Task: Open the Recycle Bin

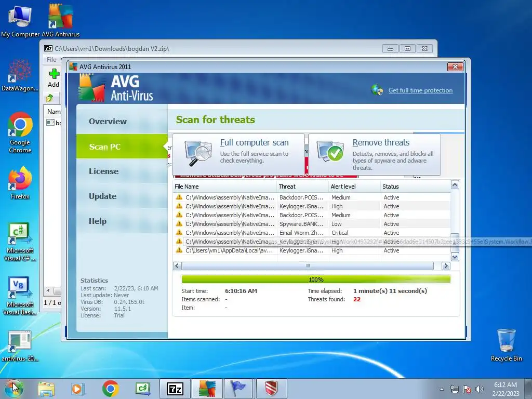Action: [506, 345]
